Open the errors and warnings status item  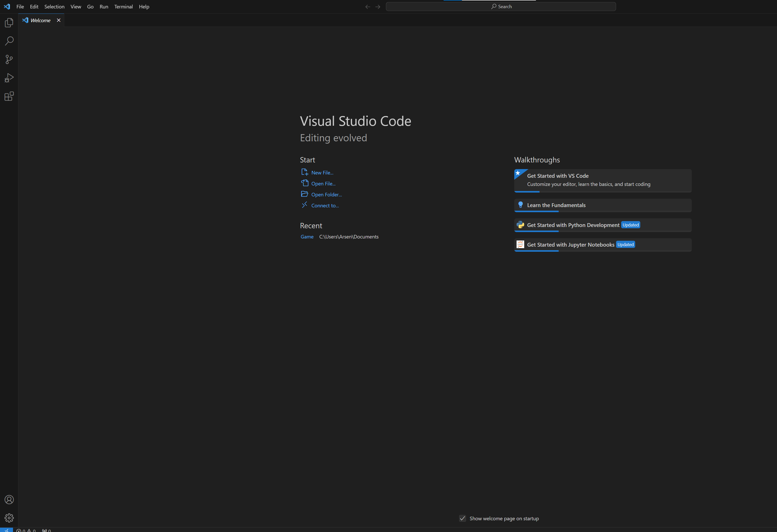26,530
